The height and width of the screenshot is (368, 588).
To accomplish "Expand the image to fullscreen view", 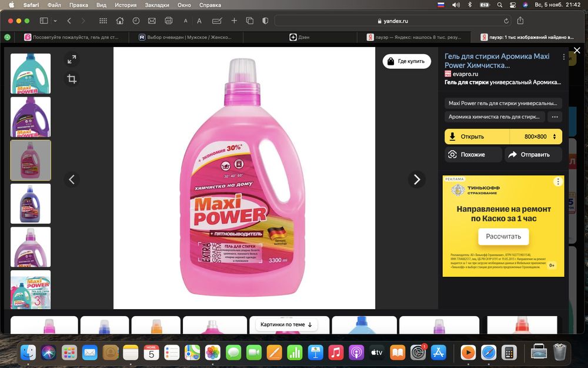I will 72,59.
